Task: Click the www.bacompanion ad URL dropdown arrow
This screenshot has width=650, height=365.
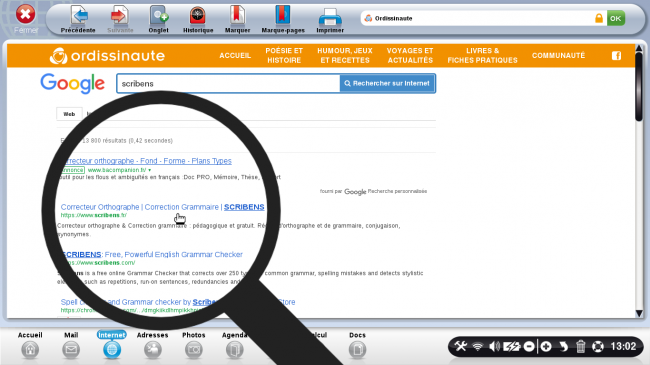Action: click(150, 170)
